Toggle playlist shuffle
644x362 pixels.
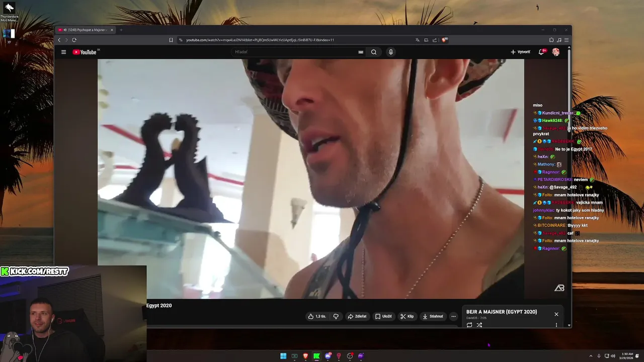click(479, 325)
